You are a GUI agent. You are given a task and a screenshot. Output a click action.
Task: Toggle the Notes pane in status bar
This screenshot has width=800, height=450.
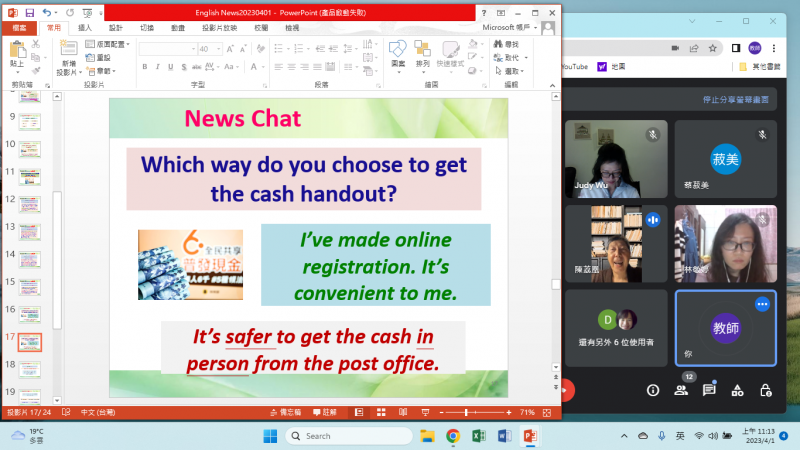pyautogui.click(x=285, y=412)
